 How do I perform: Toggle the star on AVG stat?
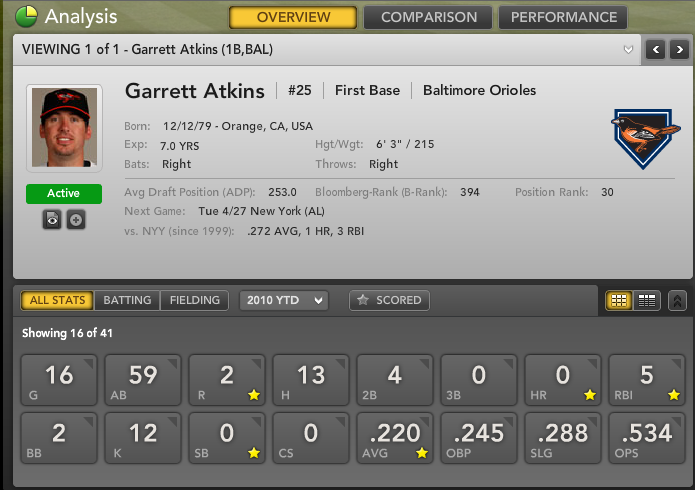point(421,453)
